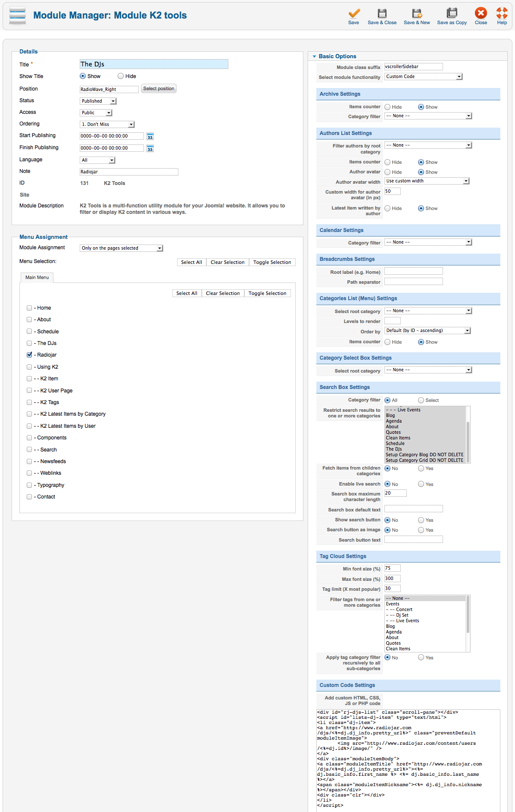Click the red Close toolbar icon
The height and width of the screenshot is (812, 515).
coord(481,13)
